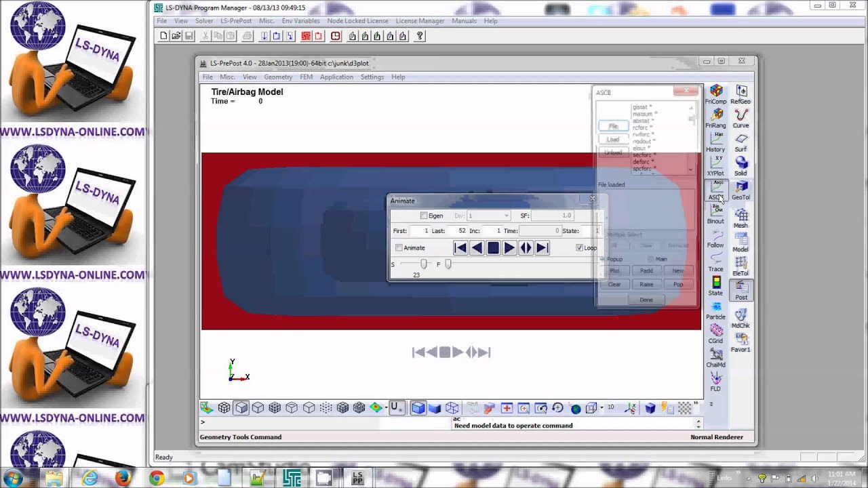Screen dimensions: 868x488
Task: Open the Particle panel
Action: tap(715, 310)
